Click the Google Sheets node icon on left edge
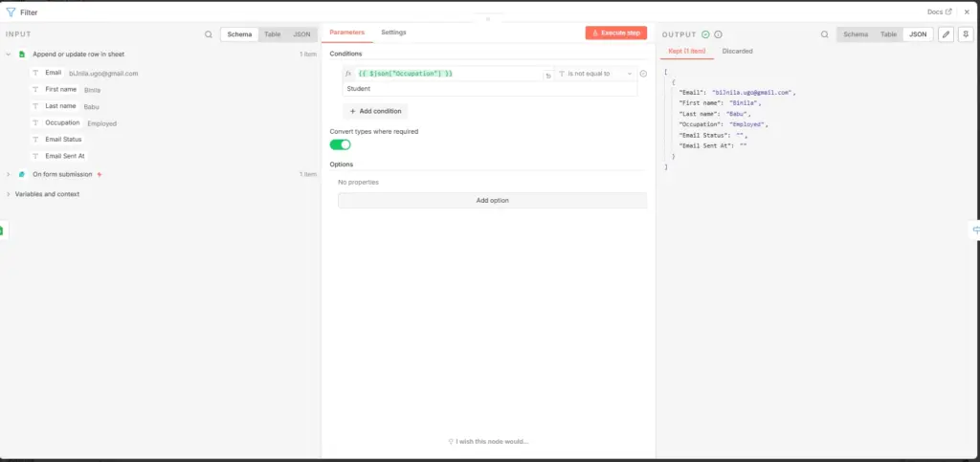Viewport: 980px width, 462px height. click(1, 231)
